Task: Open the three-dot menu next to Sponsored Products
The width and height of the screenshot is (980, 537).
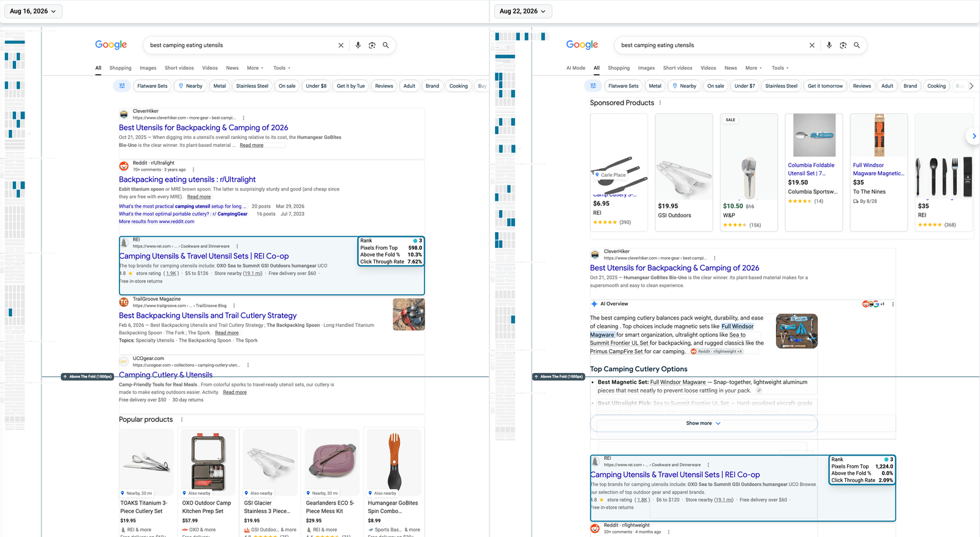Action: tap(660, 103)
